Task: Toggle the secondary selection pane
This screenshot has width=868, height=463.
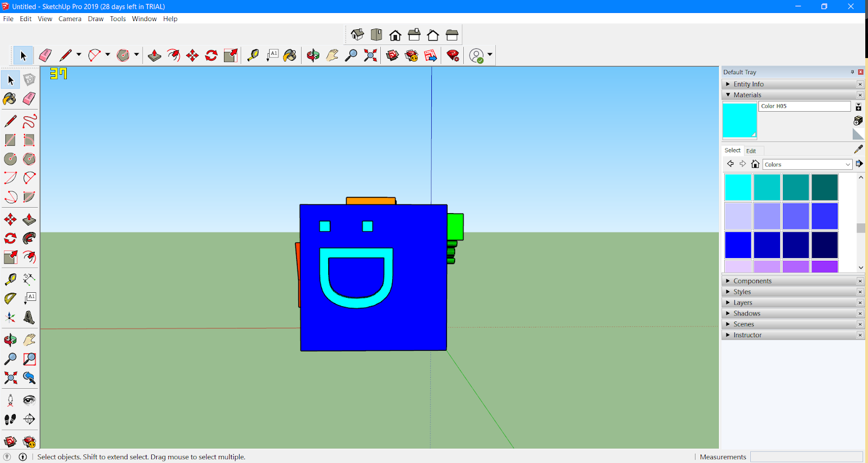Action: click(x=858, y=107)
